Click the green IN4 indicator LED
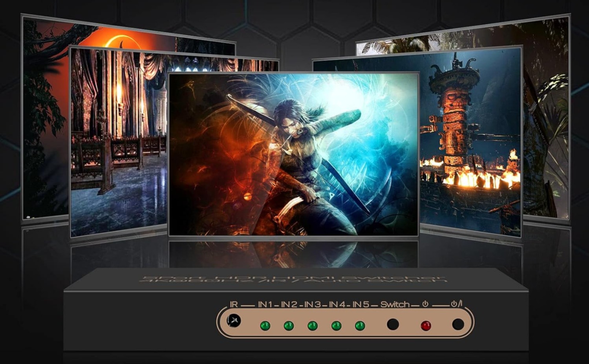Screen dimensions: 589x364 pyautogui.click(x=336, y=326)
